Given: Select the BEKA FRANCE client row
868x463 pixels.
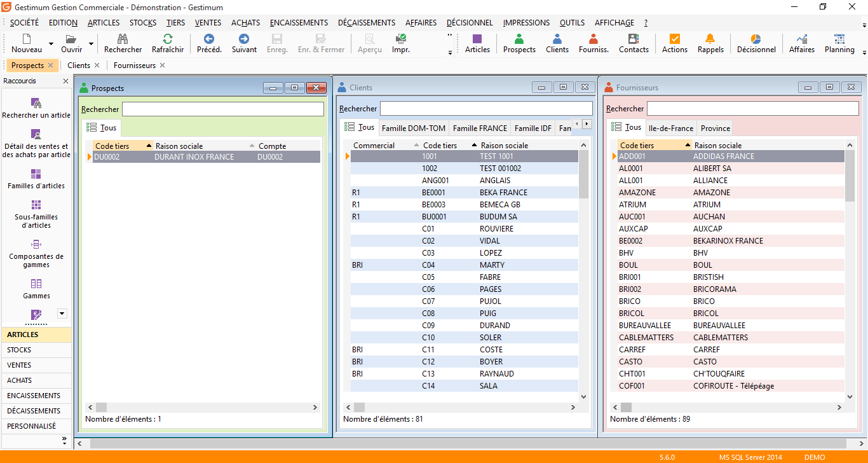Looking at the screenshot, I should (x=465, y=192).
